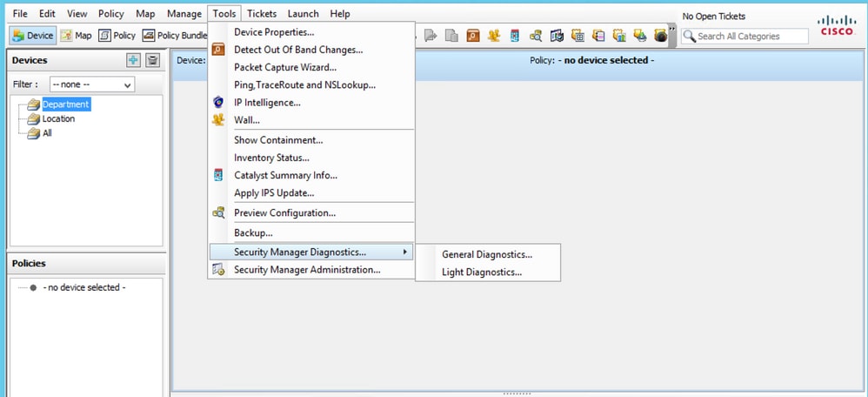Switch to Device view in toolbar
868x397 pixels.
(33, 36)
